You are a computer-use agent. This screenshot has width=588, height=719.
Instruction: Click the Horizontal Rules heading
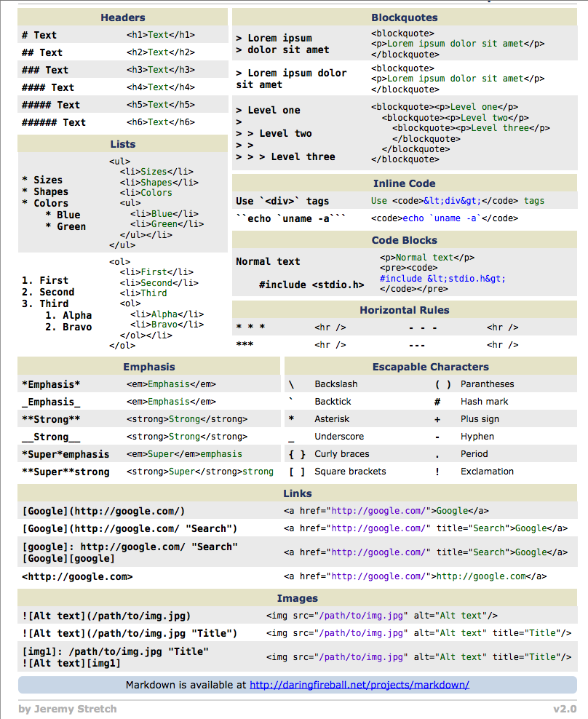tap(404, 310)
